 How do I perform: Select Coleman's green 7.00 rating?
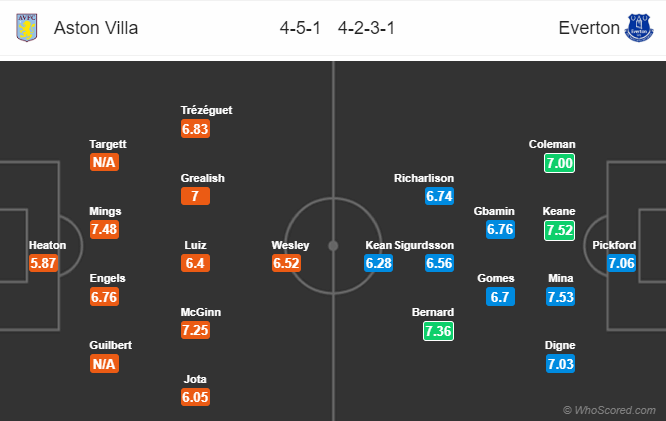tap(559, 163)
